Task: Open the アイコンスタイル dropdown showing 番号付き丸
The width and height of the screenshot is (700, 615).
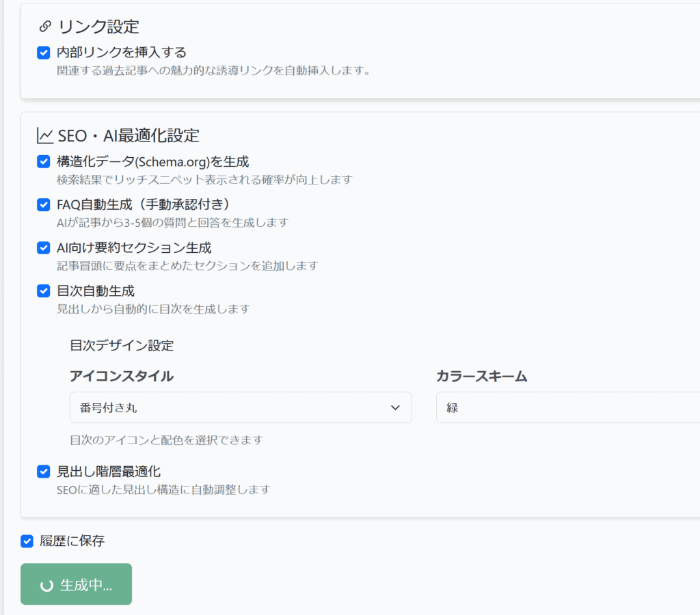Action: 241,407
